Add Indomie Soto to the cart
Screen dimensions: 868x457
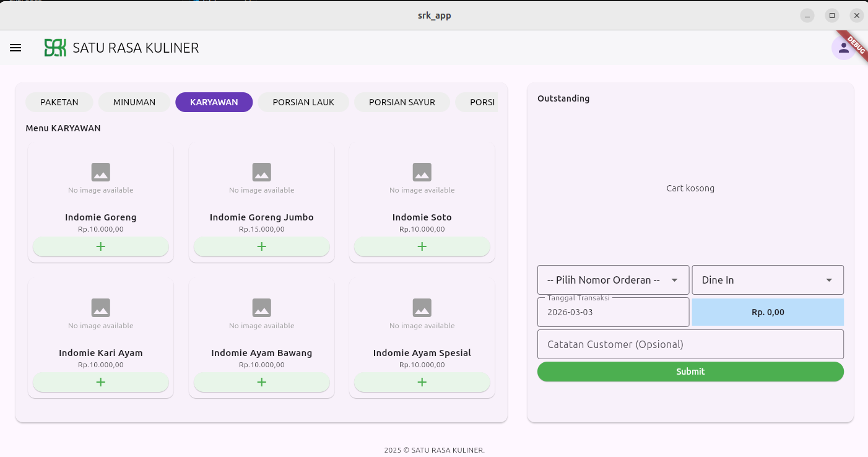coord(422,246)
